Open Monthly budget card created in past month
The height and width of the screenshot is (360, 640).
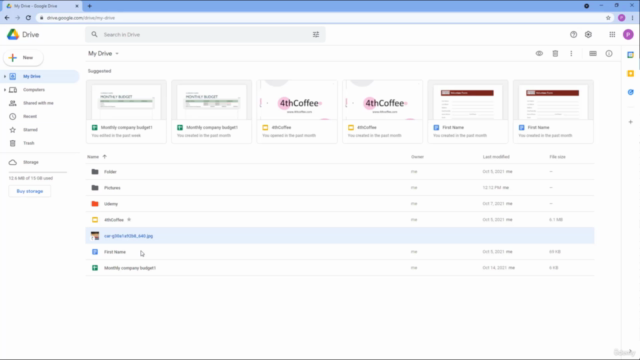tap(211, 111)
